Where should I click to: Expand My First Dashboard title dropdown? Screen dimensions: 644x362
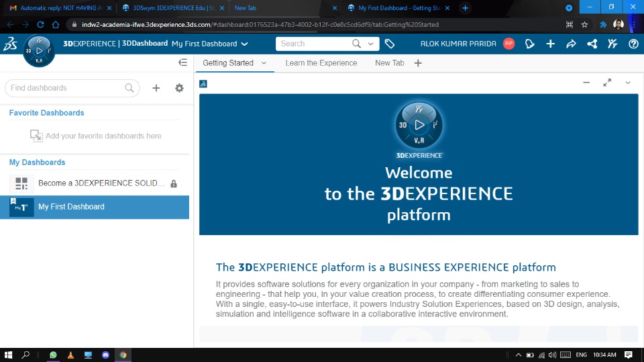click(x=244, y=44)
